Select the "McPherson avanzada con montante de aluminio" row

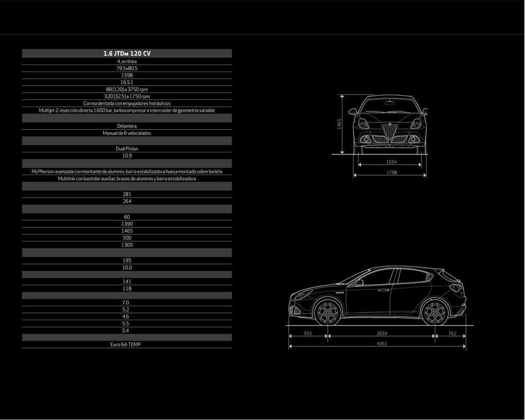tap(127, 171)
